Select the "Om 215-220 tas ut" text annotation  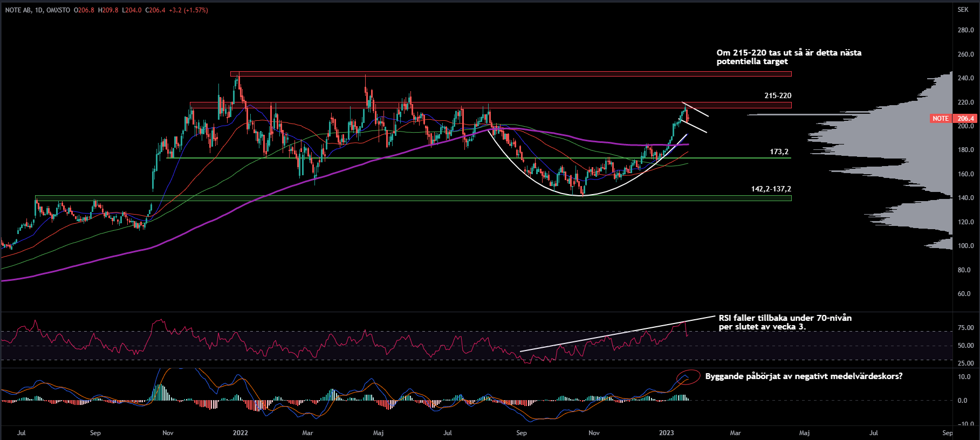788,57
